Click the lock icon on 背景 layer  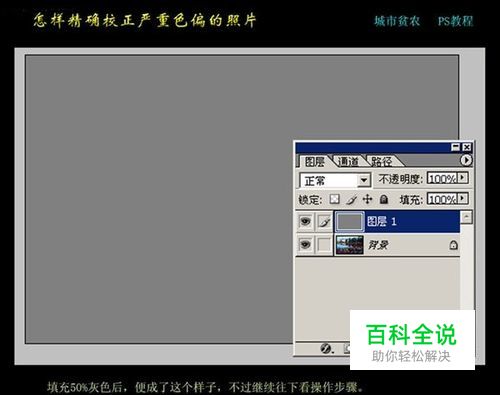(453, 245)
